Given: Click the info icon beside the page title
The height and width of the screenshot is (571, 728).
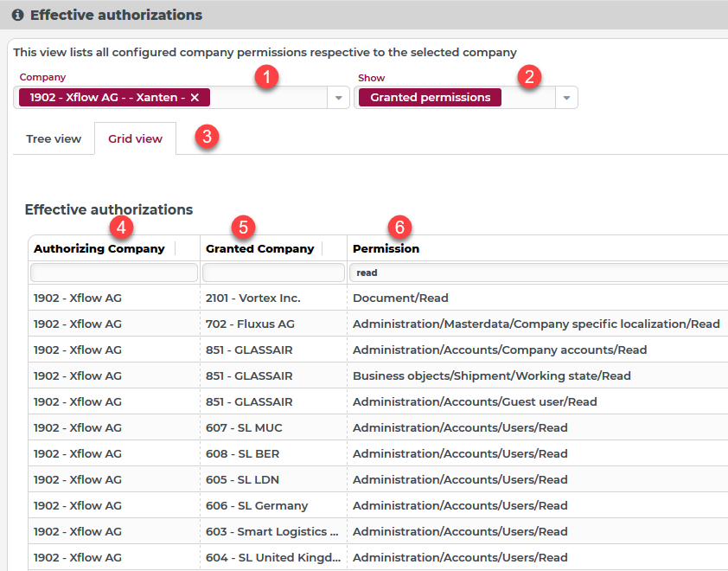Looking at the screenshot, I should coord(17,15).
